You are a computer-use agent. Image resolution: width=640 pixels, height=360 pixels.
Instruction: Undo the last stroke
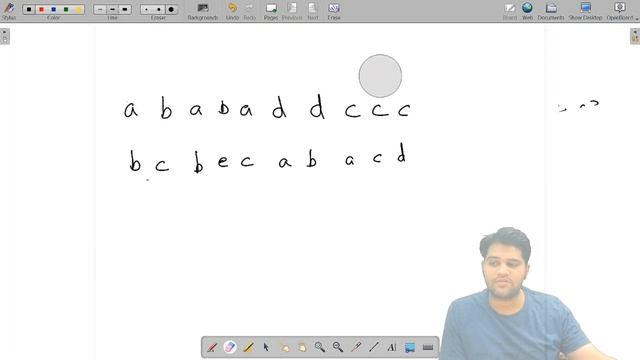pos(232,11)
